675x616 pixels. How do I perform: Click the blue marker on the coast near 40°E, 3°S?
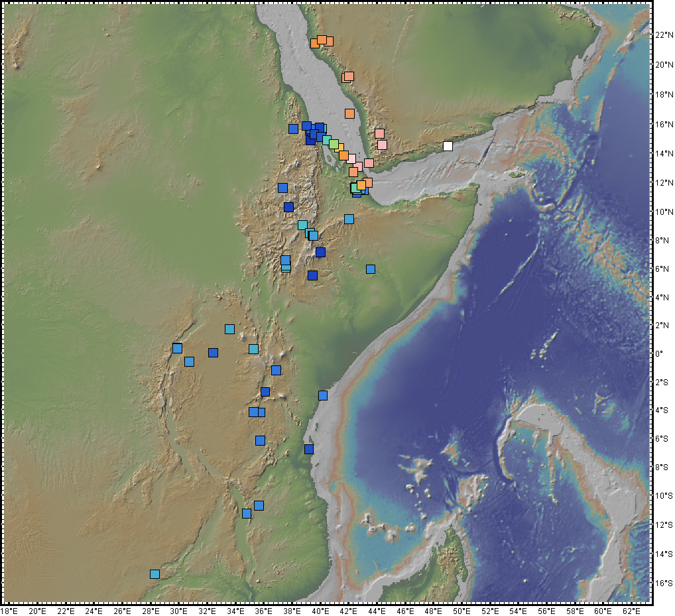click(323, 395)
